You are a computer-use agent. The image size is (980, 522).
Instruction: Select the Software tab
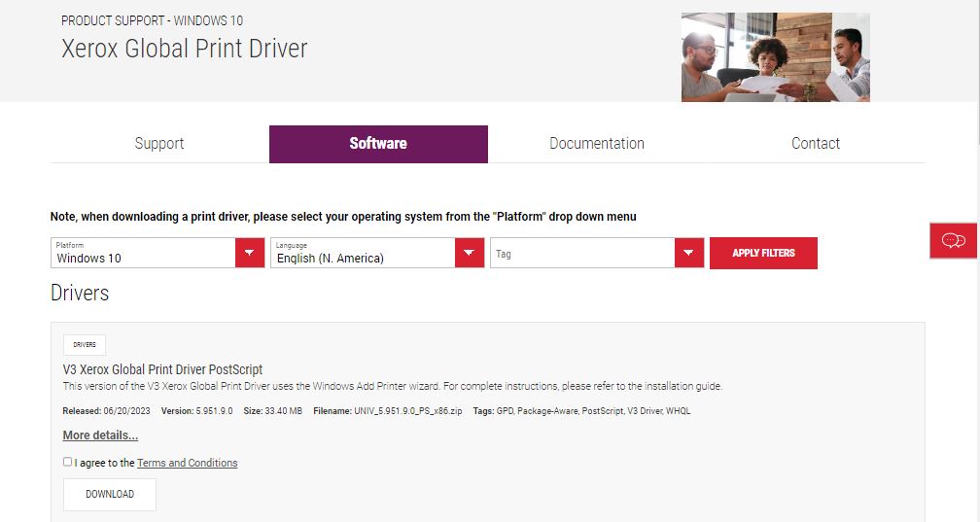coord(378,144)
